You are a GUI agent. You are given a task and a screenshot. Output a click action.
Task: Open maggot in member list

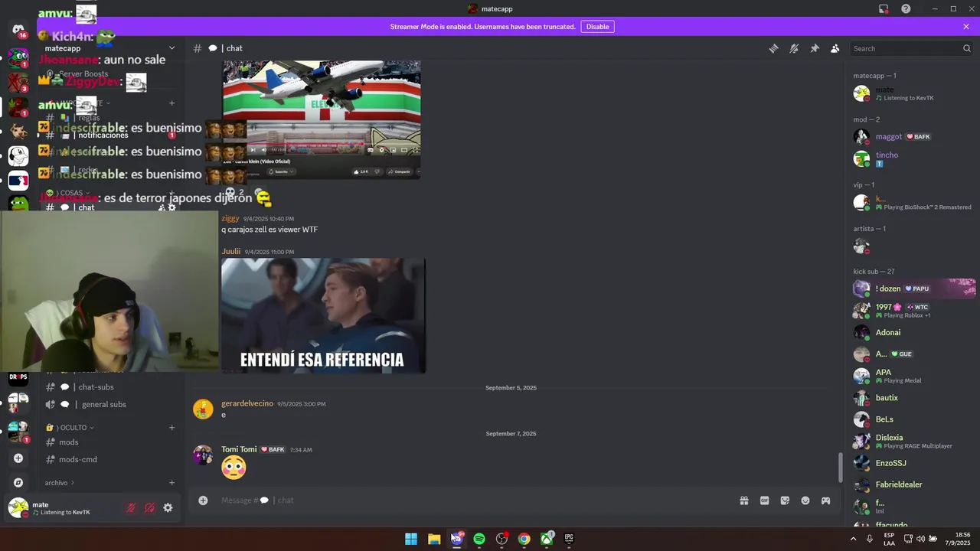pos(913,137)
